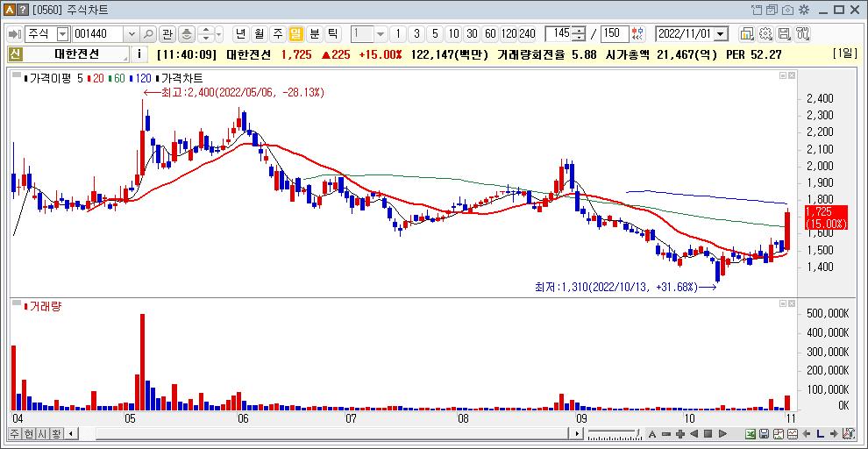Click the candle count spinner at 145

click(579, 34)
